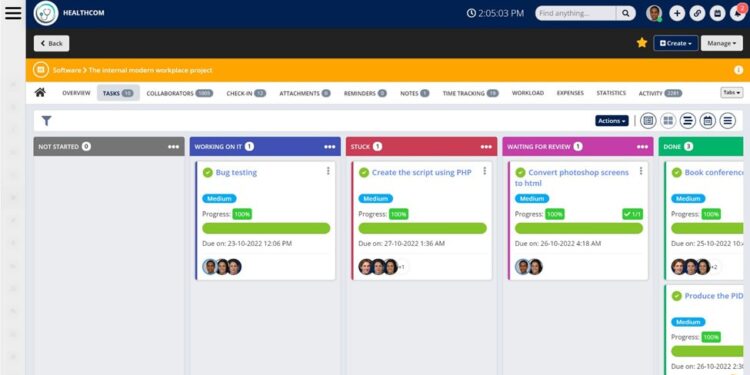This screenshot has height=375, width=750.
Task: Open the Reminders tab
Action: [x=365, y=93]
